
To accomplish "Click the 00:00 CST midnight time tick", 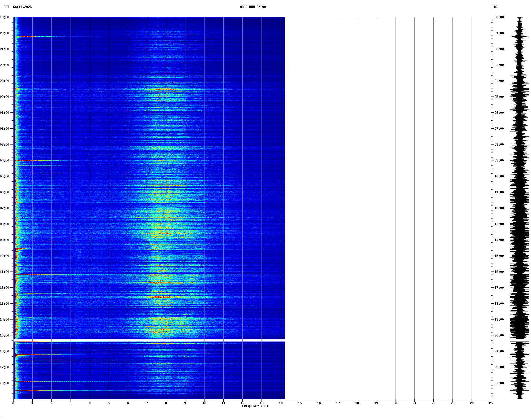I will (5, 97).
